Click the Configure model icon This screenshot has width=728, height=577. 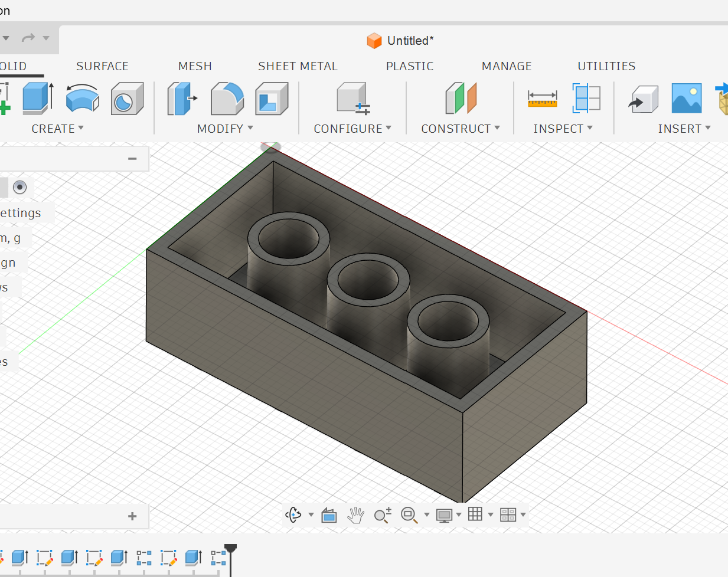click(x=353, y=98)
